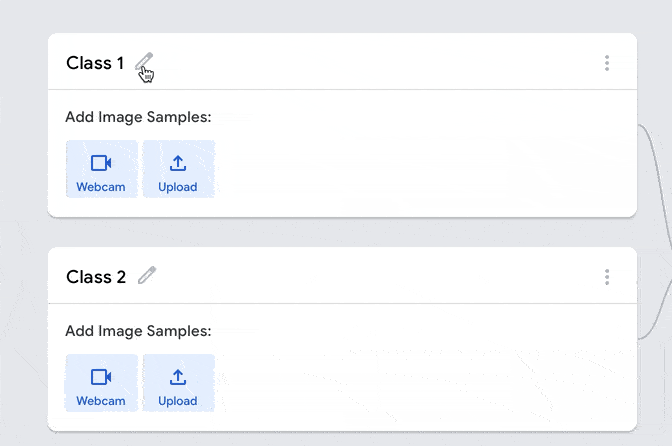Screen dimensions: 672x446
Task: Open the three-dot options menu for Class 1
Action: pos(607,63)
